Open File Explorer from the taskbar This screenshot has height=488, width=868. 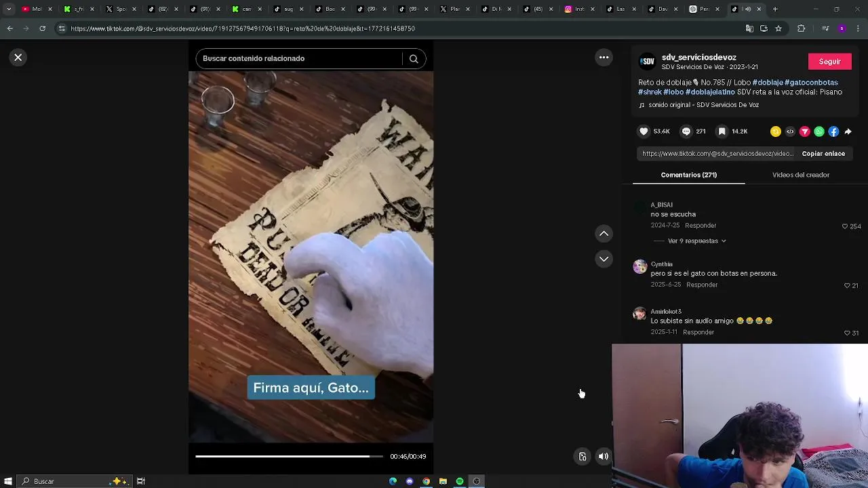click(x=443, y=481)
